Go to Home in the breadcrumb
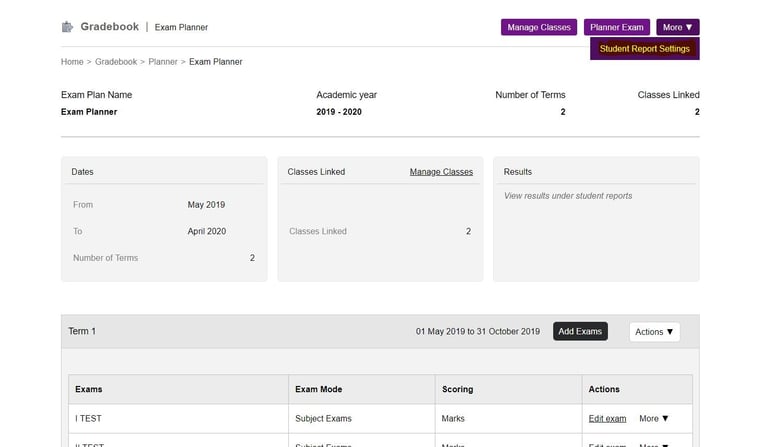Screen dimensions: 768x447 coord(72,62)
